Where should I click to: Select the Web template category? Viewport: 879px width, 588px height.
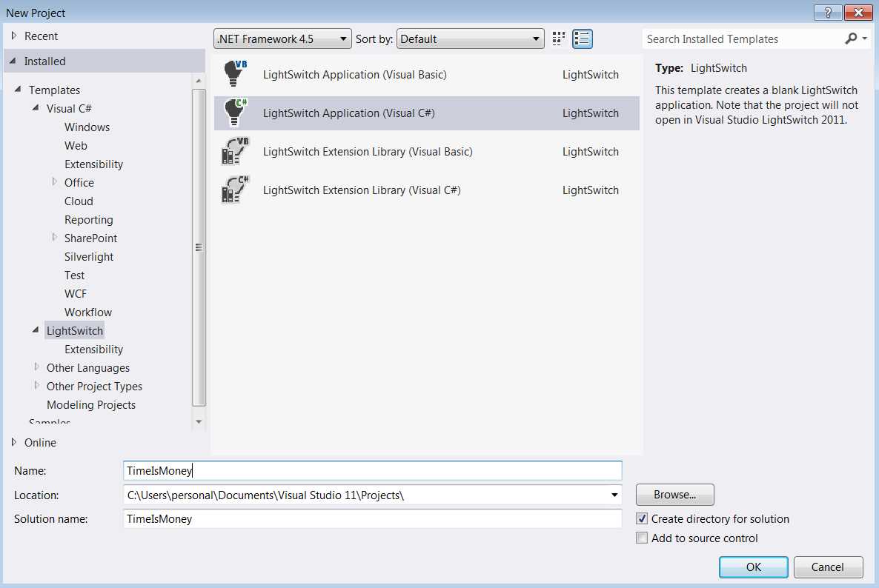(x=76, y=146)
